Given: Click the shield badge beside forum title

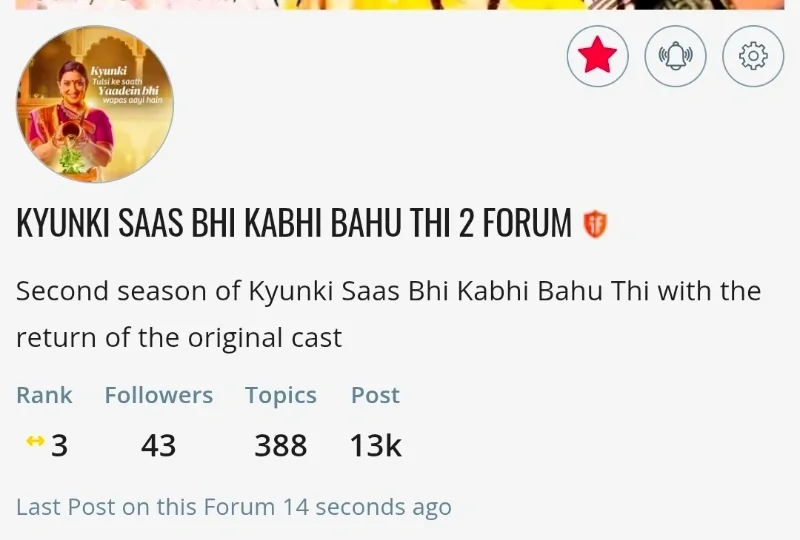Looking at the screenshot, I should click(x=595, y=225).
